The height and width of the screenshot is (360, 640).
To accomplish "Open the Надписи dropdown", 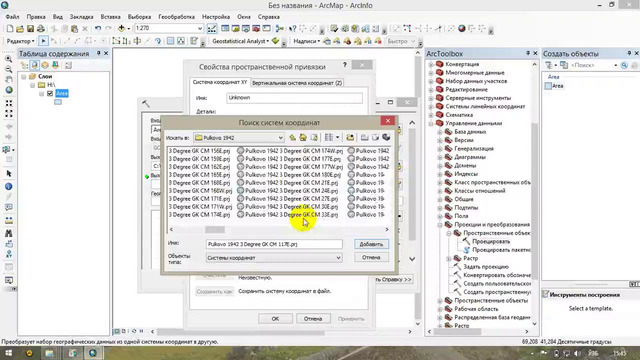I will pos(307,41).
